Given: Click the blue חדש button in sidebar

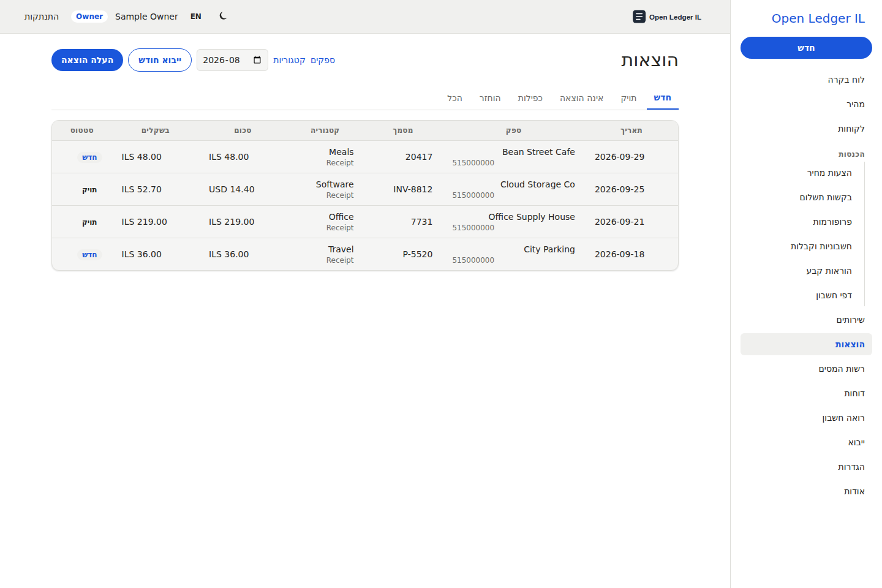Looking at the screenshot, I should click(x=806, y=48).
